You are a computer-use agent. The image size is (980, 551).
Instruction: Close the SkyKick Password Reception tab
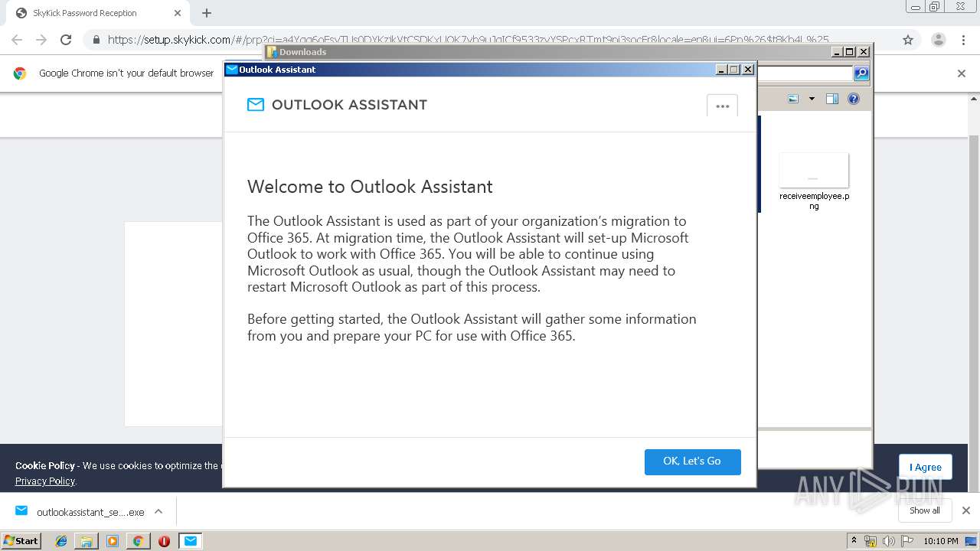177,13
